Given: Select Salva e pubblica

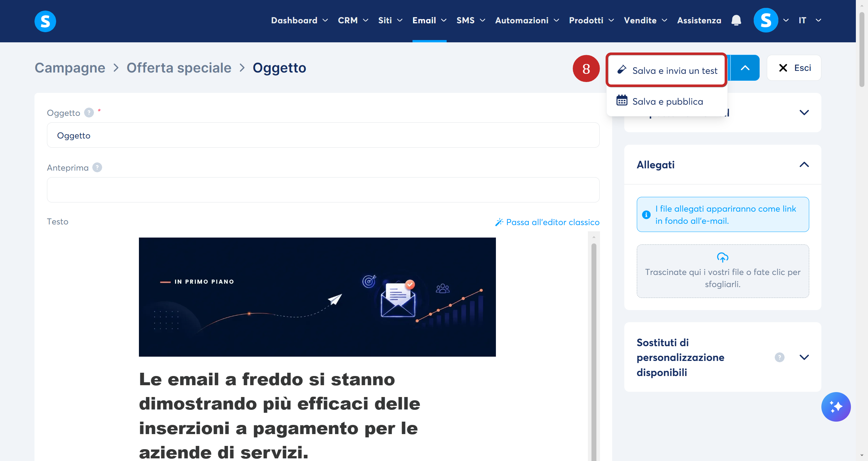Looking at the screenshot, I should 666,101.
